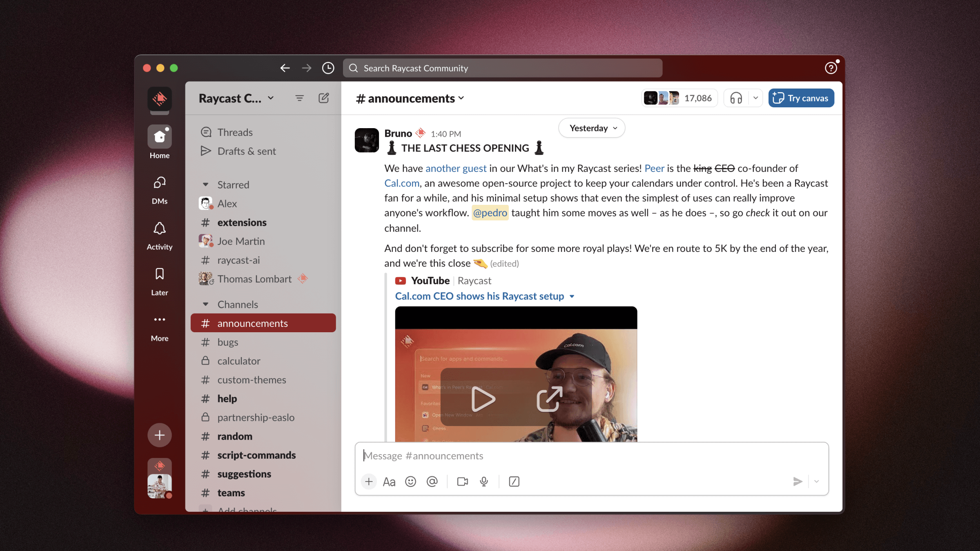Open the extensions channel
This screenshot has height=551, width=980.
pyautogui.click(x=263, y=222)
